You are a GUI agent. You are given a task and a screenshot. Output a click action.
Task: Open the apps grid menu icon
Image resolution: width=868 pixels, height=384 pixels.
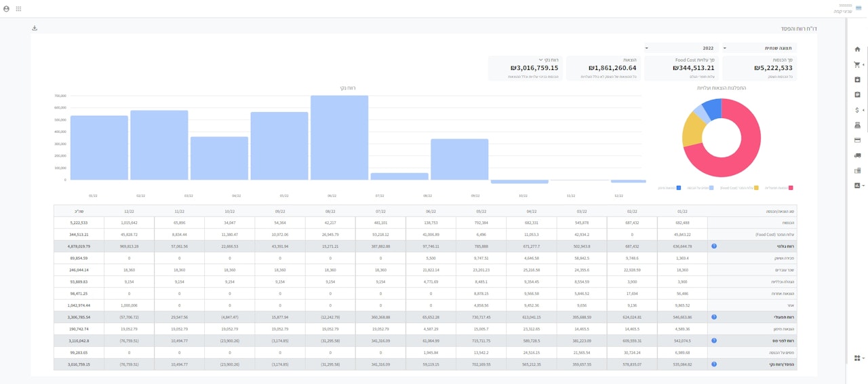(18, 9)
